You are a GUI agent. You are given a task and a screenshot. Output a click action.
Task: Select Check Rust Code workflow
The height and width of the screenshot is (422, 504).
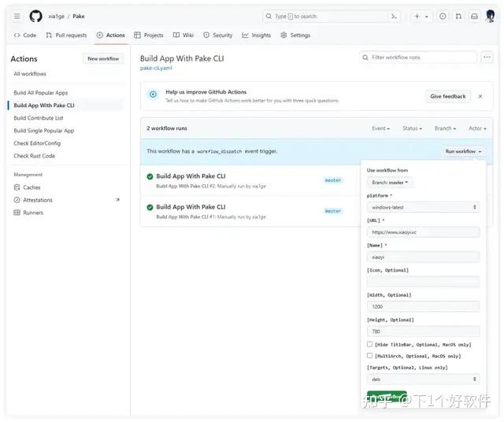(35, 156)
